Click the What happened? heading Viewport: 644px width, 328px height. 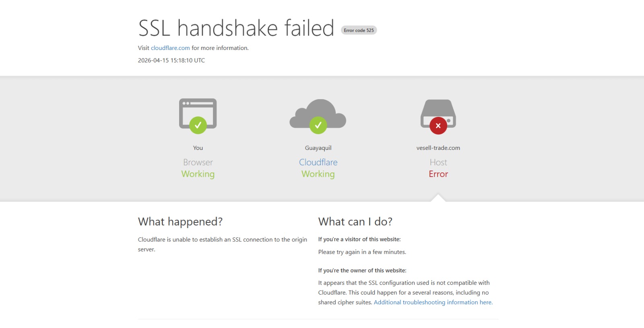point(180,222)
